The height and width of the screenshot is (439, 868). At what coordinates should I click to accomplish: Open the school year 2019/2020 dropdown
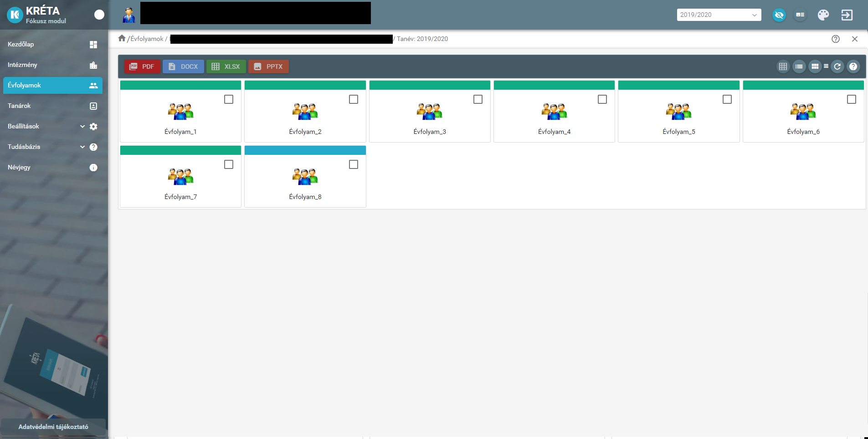(719, 15)
